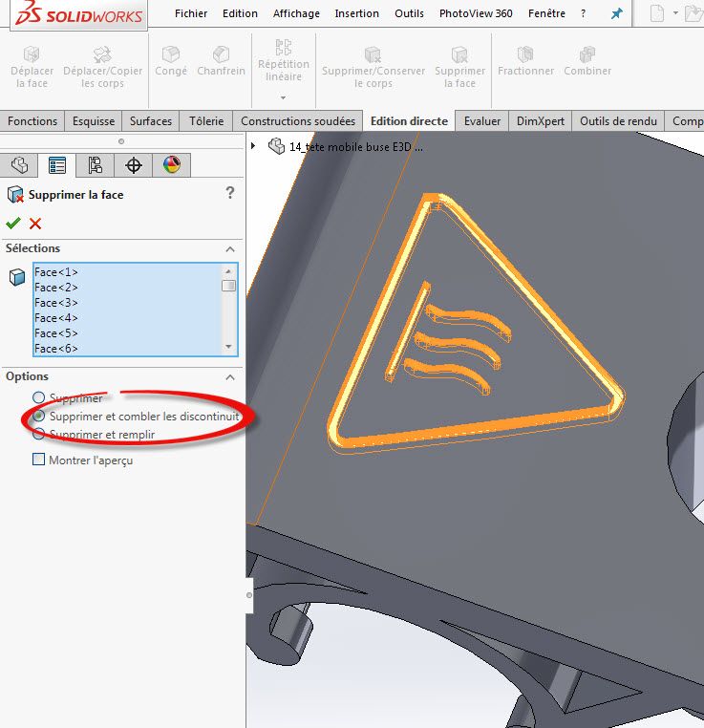Cancel with the red X
The width and height of the screenshot is (704, 728).
point(35,224)
